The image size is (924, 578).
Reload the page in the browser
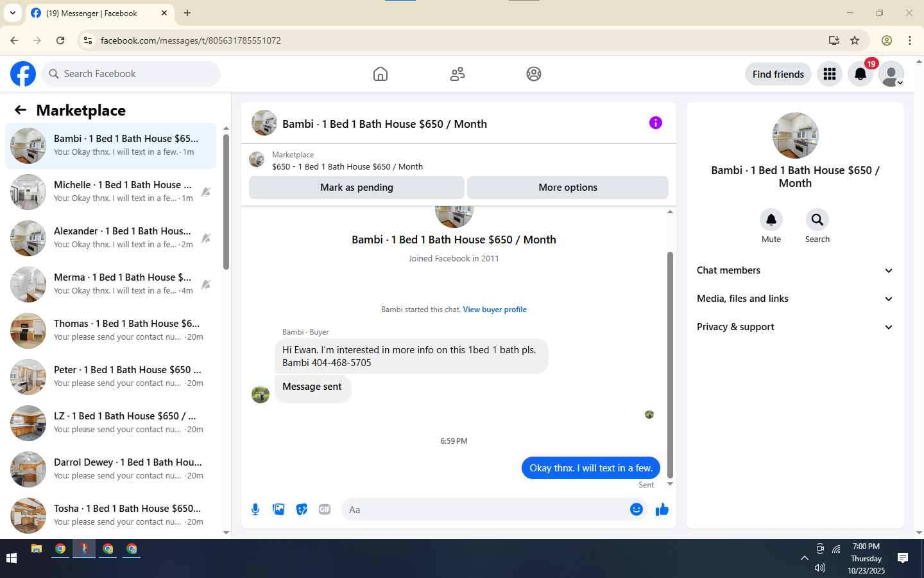click(x=60, y=40)
